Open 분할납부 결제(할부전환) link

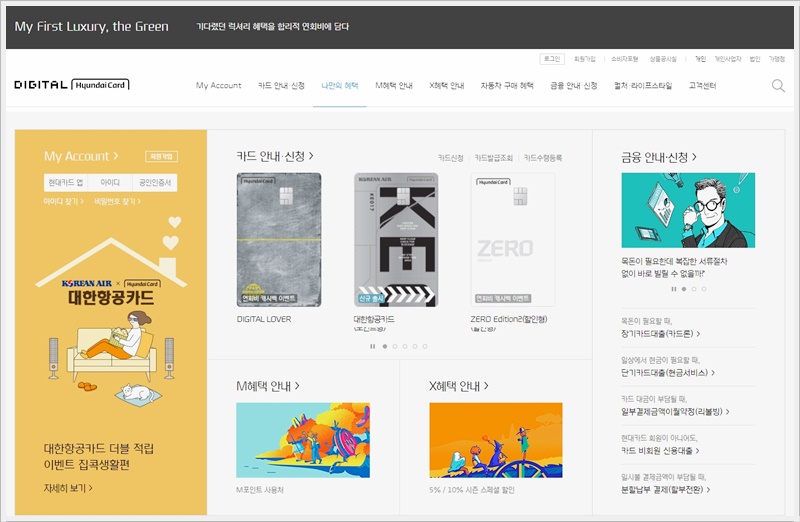point(665,490)
